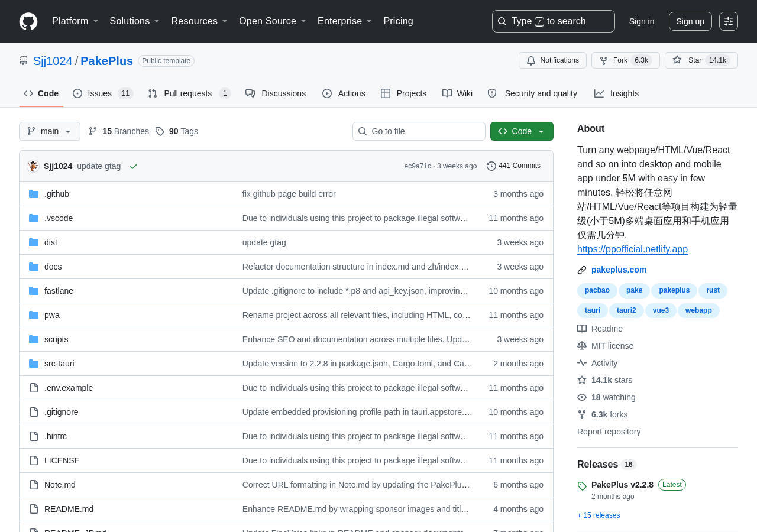Click the release tag icon for v2.2.8
The image size is (757, 532).
tap(582, 486)
